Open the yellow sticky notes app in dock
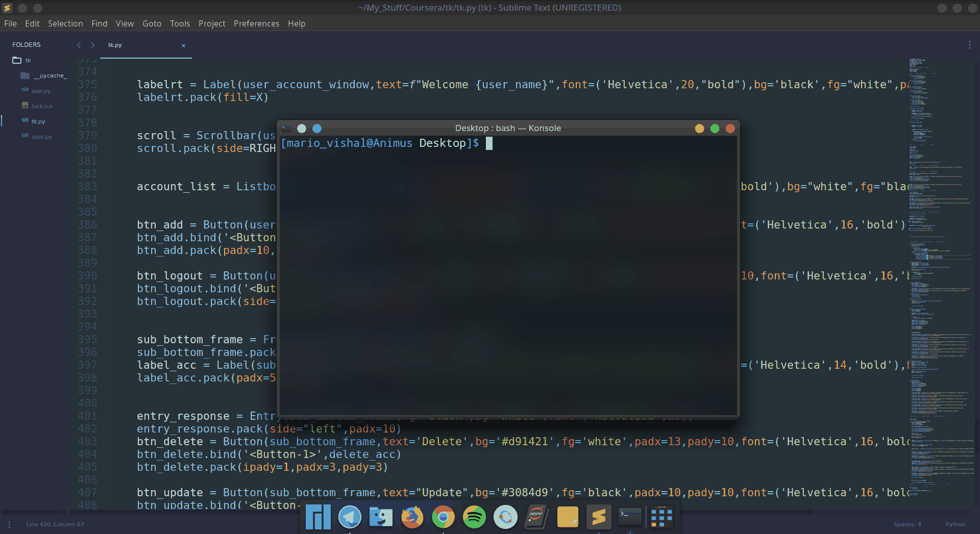The height and width of the screenshot is (534, 980). (568, 517)
